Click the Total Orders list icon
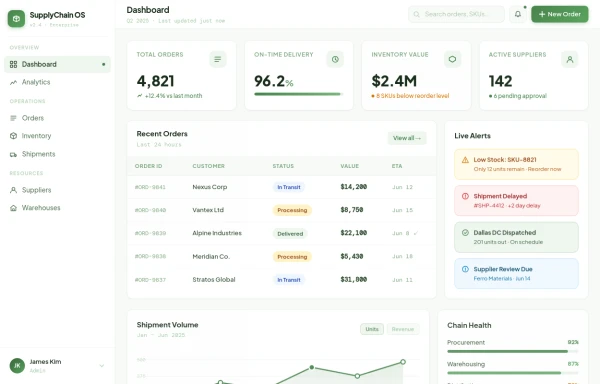Viewport: 600px width, 384px height. coord(218,59)
